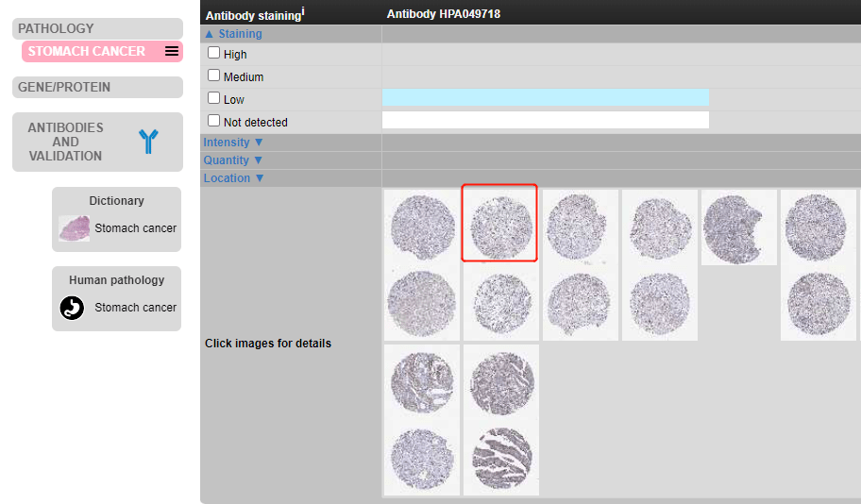861x504 pixels.
Task: Enable the High staining checkbox
Action: [x=213, y=54]
